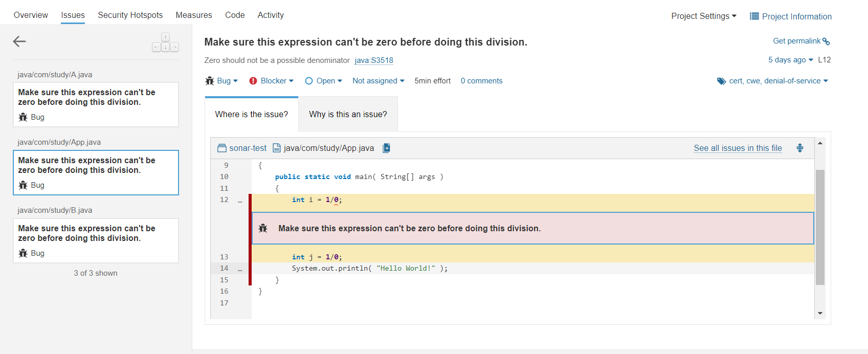The width and height of the screenshot is (868, 354).
Task: Expand the Project Settings menu
Action: pos(704,16)
